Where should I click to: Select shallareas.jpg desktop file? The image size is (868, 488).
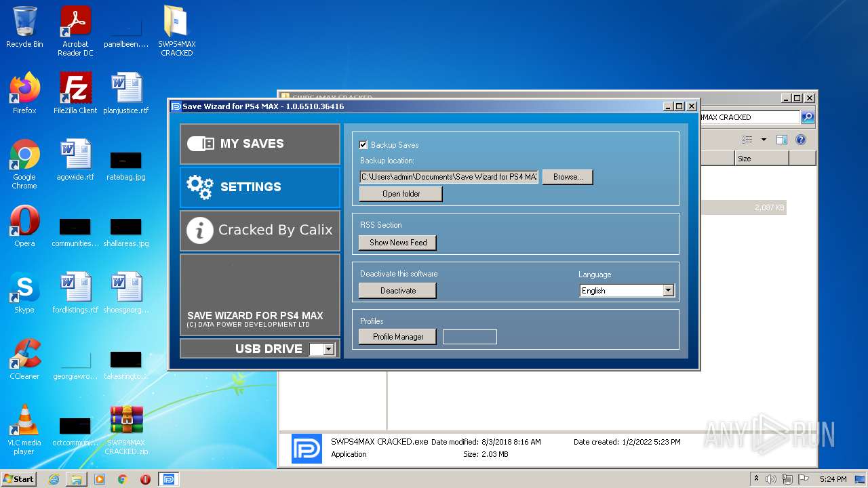tap(126, 233)
